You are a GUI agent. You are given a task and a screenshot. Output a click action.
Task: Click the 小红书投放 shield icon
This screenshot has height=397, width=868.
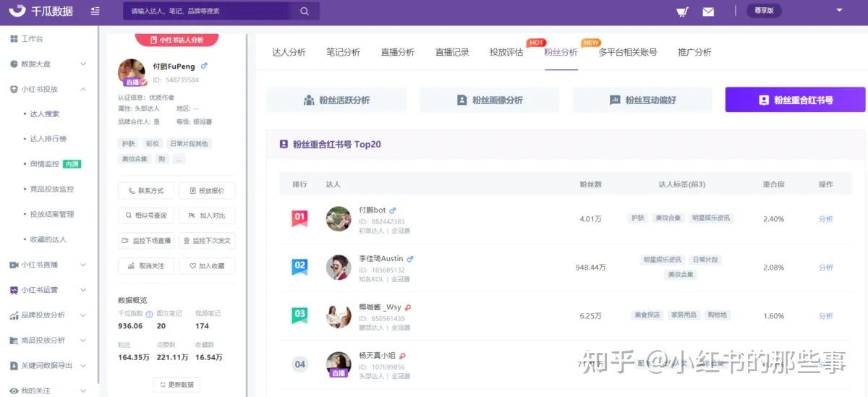pos(14,89)
